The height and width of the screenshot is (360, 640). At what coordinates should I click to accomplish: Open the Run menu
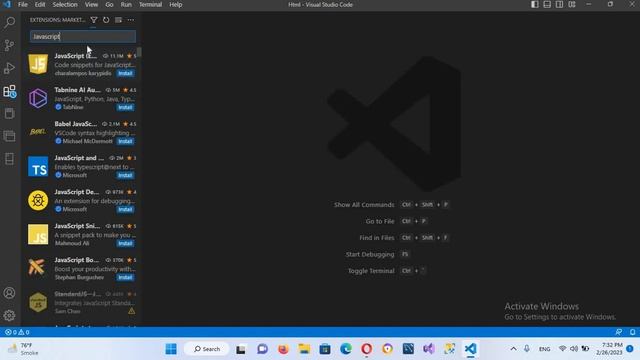point(126,4)
